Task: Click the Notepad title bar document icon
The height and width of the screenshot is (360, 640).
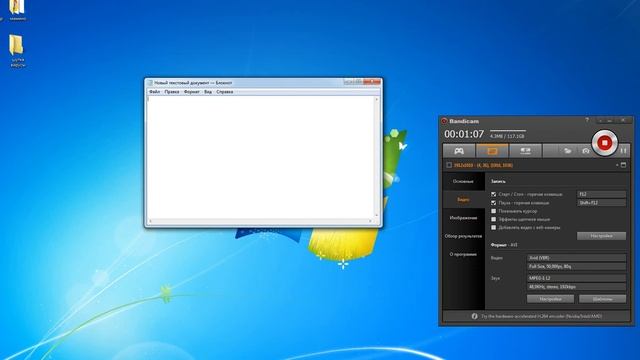Action: point(150,83)
